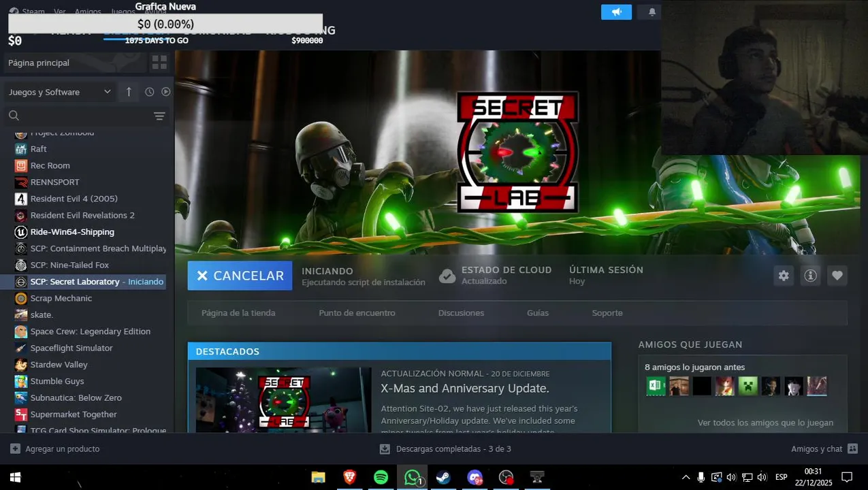Open the Soporte tab
The width and height of the screenshot is (868, 490).
click(607, 313)
